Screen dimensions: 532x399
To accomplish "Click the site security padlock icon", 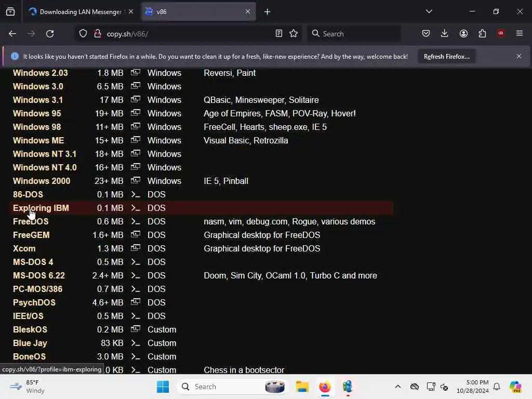I will [98, 34].
